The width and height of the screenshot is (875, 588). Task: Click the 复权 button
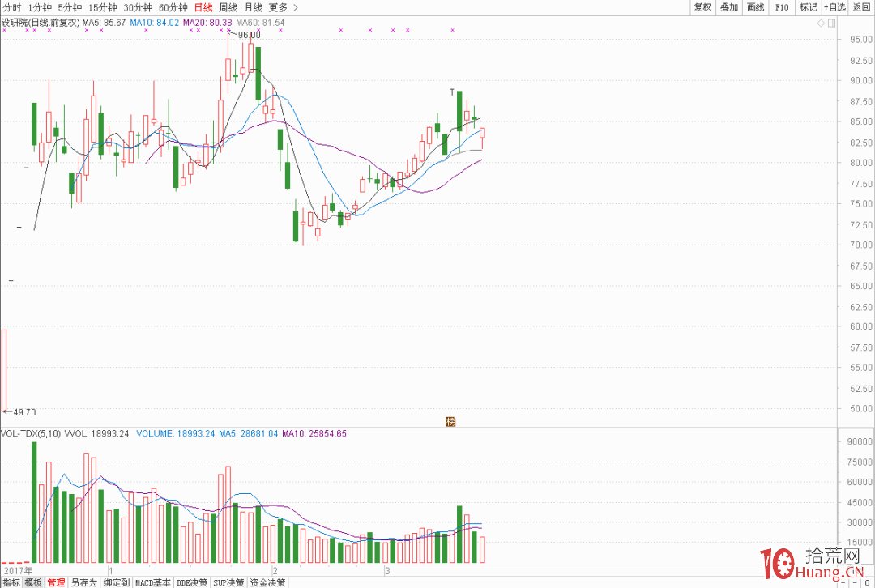[x=702, y=7]
